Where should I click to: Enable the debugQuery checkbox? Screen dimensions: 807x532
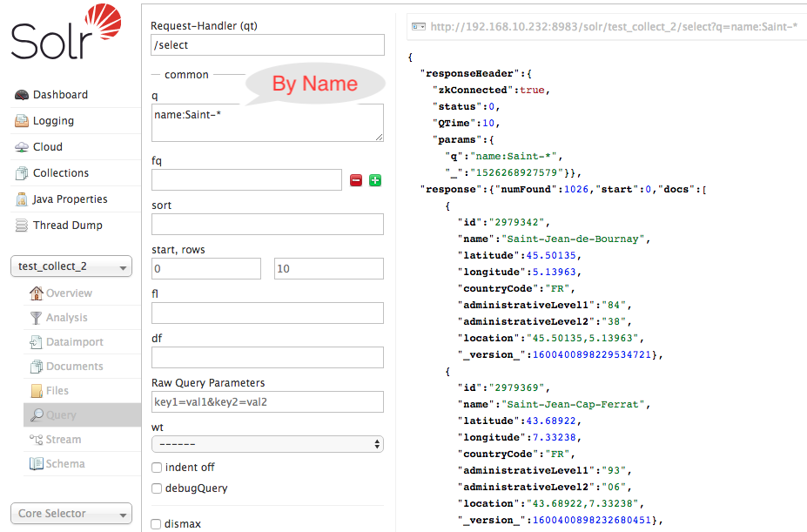tap(157, 488)
